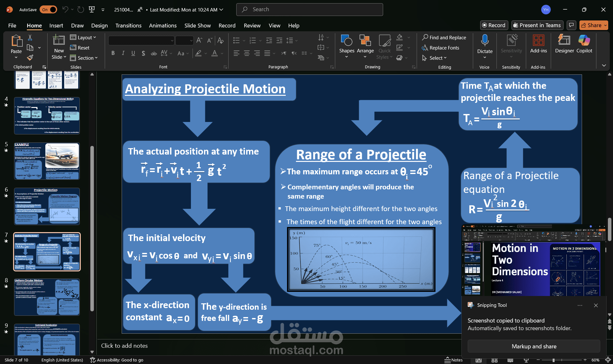Select the slide 8 thumbnail
The height and width of the screenshot is (364, 613).
click(47, 297)
